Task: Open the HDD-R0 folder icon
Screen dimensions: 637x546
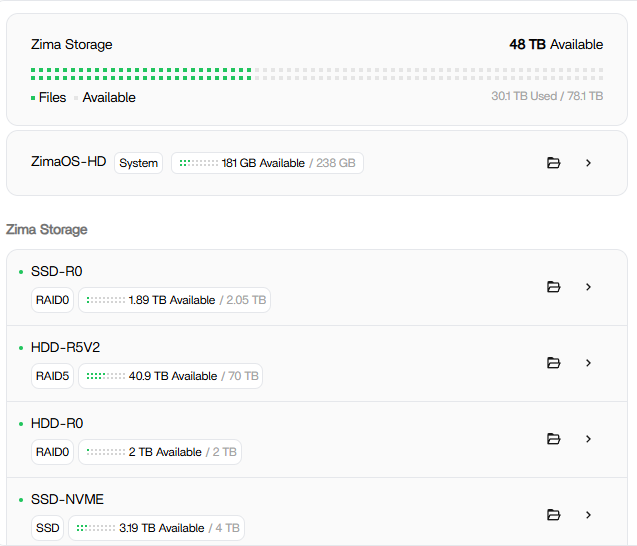Action: tap(553, 439)
